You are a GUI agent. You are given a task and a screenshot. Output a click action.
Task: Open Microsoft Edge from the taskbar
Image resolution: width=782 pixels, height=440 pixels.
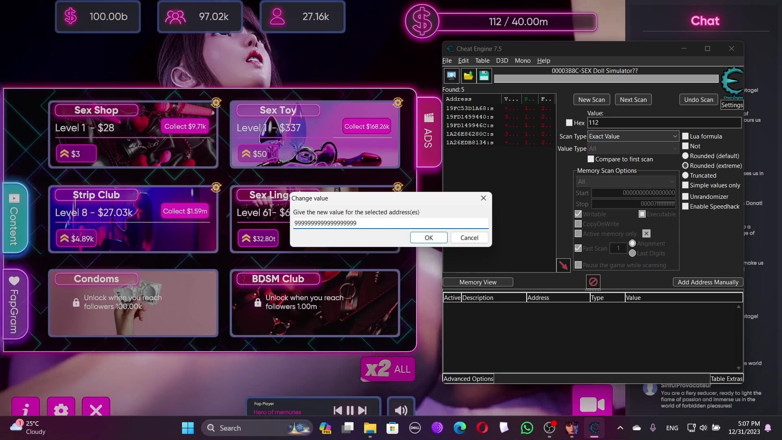click(459, 428)
